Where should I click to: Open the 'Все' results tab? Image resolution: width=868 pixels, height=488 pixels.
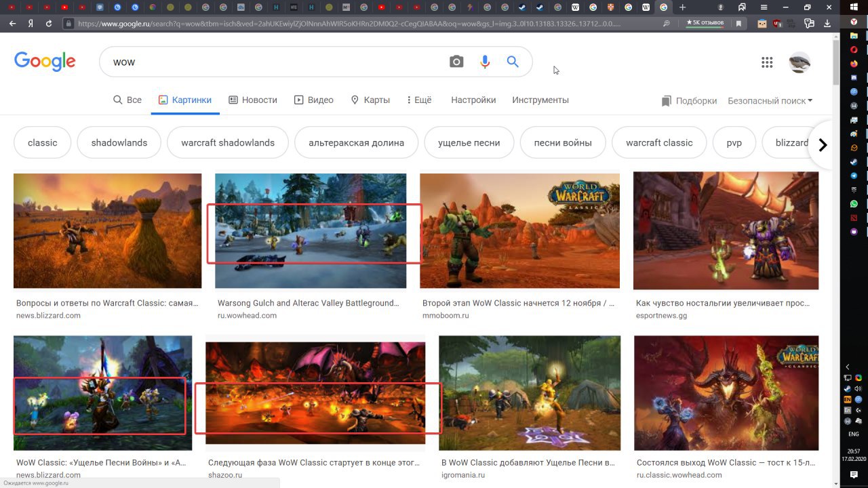point(127,100)
